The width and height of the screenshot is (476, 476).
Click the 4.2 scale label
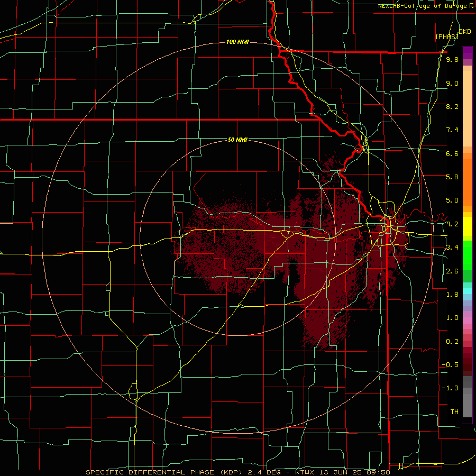coord(452,224)
